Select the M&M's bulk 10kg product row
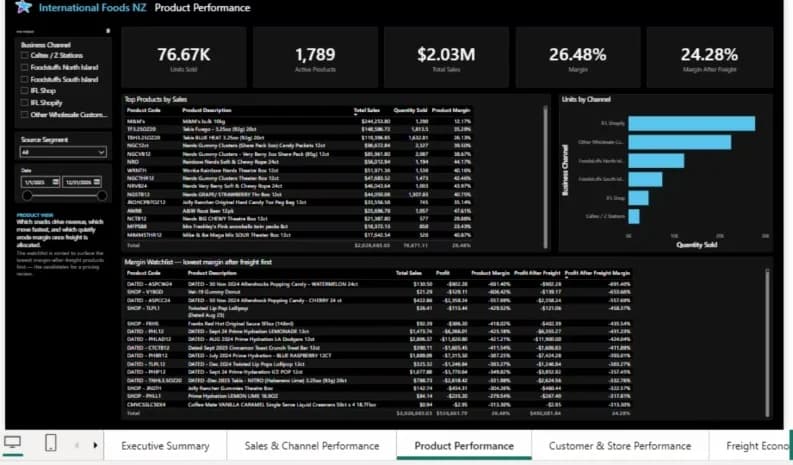Viewport: 793px width, 465px height. tap(298, 121)
